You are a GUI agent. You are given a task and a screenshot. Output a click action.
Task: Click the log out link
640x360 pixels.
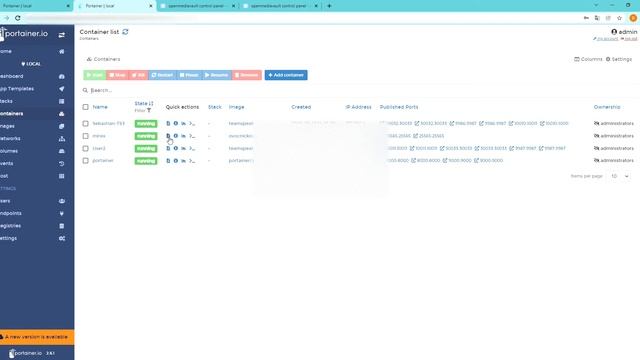point(629,39)
